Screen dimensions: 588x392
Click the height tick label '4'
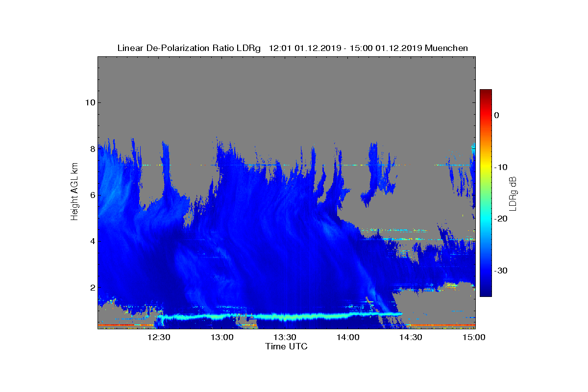[92, 241]
